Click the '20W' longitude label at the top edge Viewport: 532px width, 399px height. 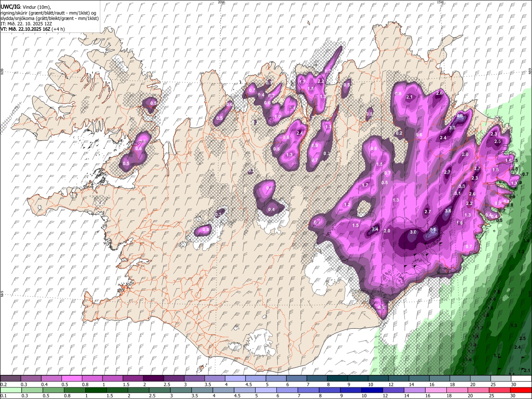(x=221, y=2)
